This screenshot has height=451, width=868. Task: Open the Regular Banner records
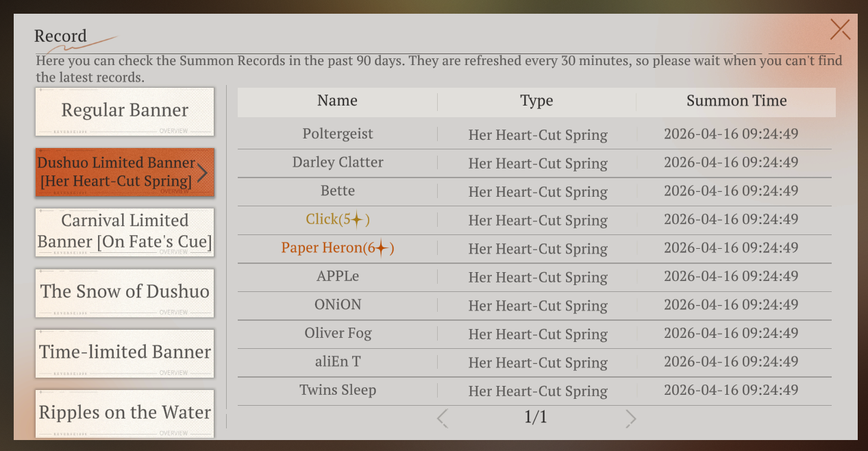(125, 111)
